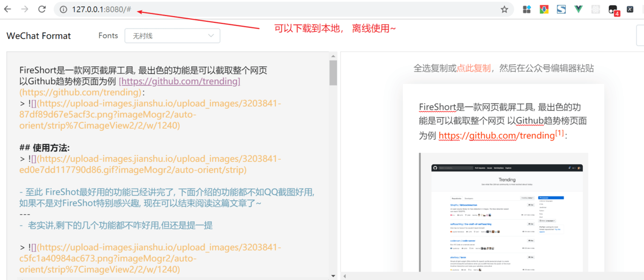
Task: Click the c5fc1a40984ac673.png image URL line
Action: point(151,258)
